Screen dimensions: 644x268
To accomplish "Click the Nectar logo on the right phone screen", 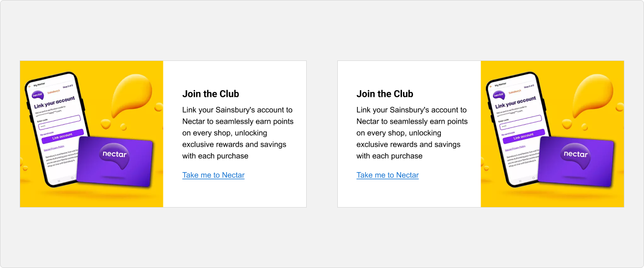I will (x=499, y=94).
